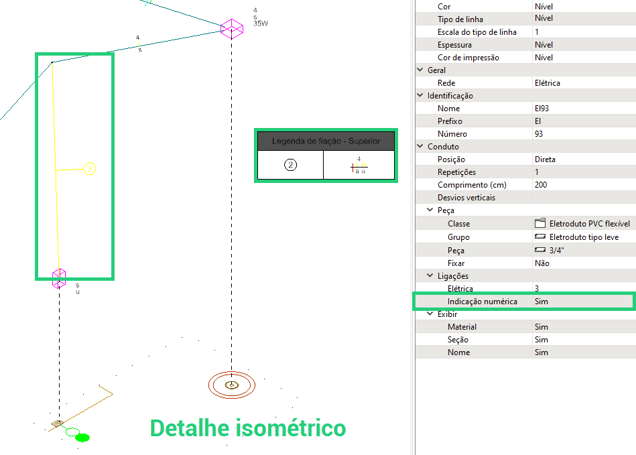This screenshot has height=455, width=636.
Task: Select the red circular ceiling light symbol
Action: 232,385
